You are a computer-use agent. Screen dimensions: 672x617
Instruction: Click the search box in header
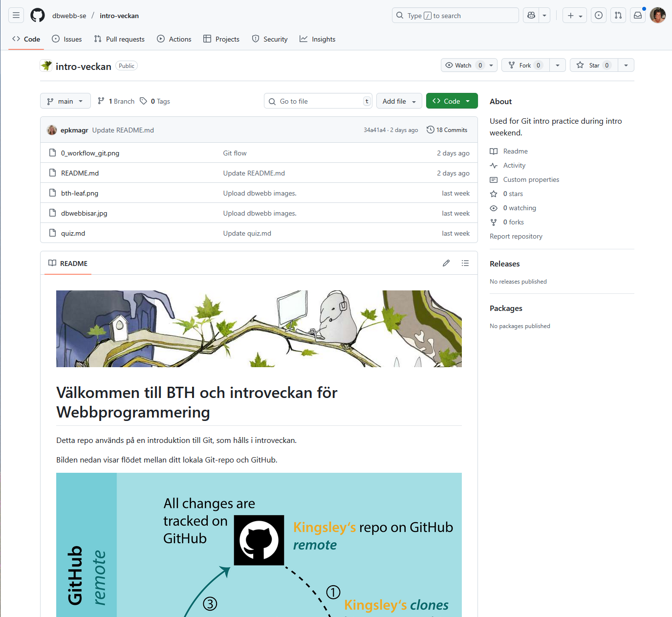(x=455, y=15)
